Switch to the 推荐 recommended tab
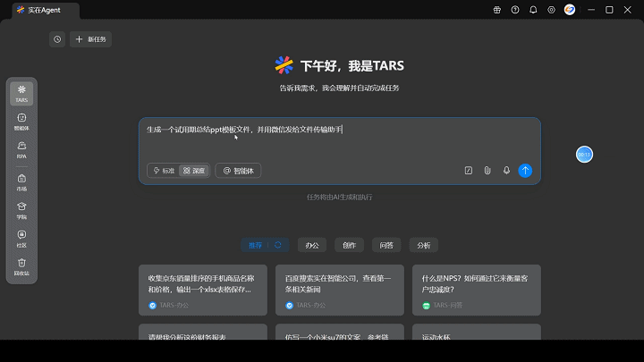 255,245
